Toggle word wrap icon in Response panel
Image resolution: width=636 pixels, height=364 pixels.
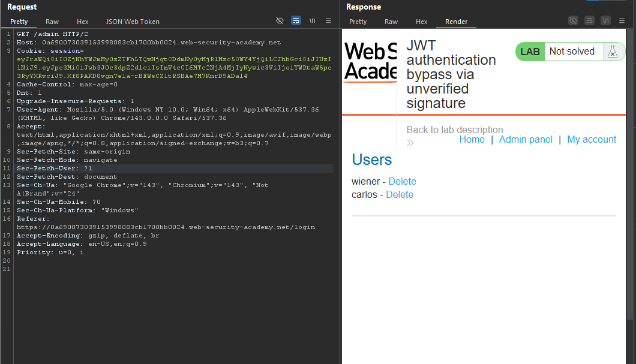(x=589, y=20)
